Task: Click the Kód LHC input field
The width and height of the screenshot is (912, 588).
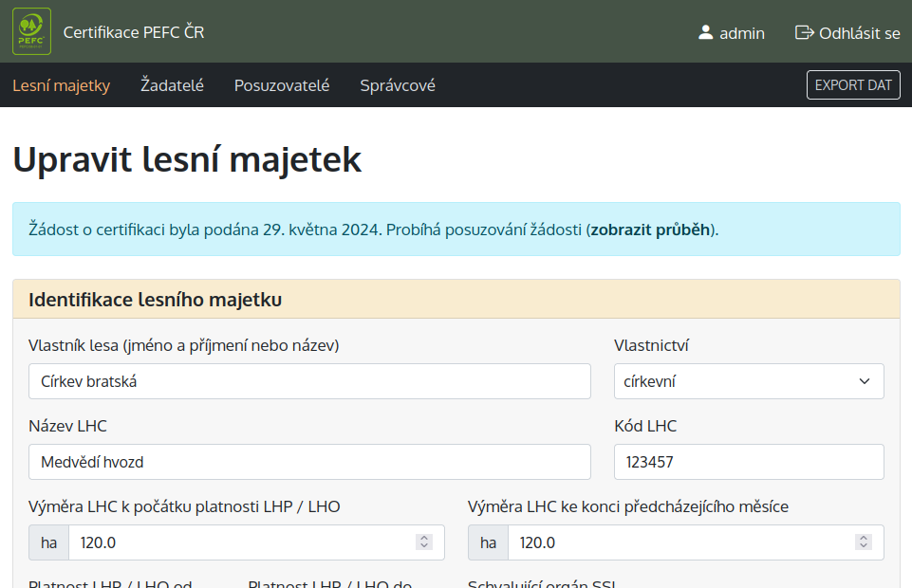Action: 749,462
